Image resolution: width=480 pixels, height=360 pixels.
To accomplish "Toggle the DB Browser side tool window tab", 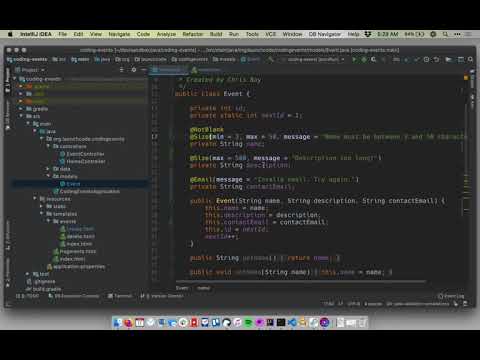I will coord(7,115).
